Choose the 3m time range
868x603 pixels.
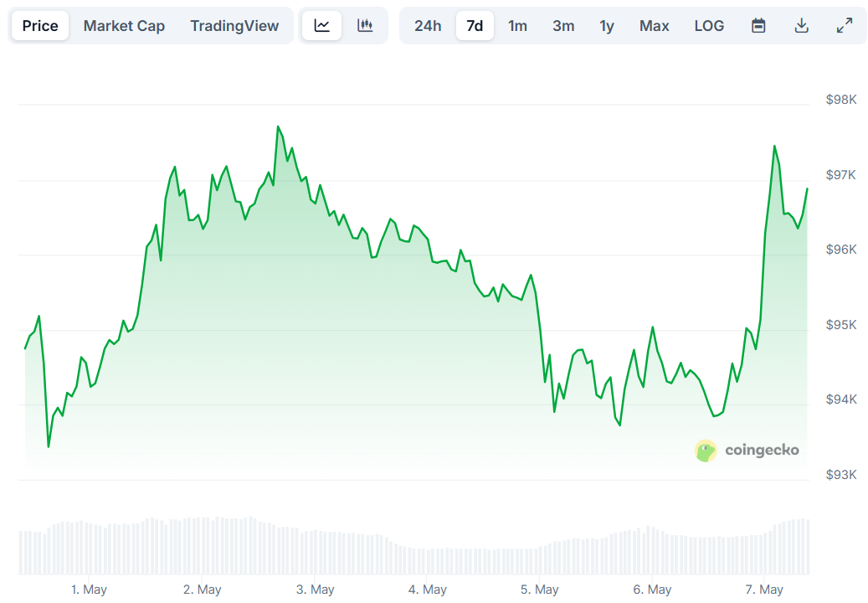563,25
